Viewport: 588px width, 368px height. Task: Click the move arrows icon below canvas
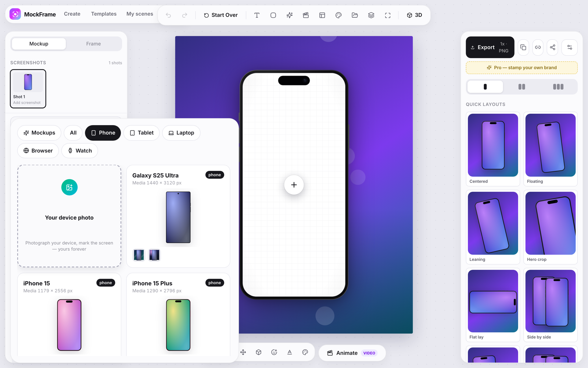click(243, 352)
